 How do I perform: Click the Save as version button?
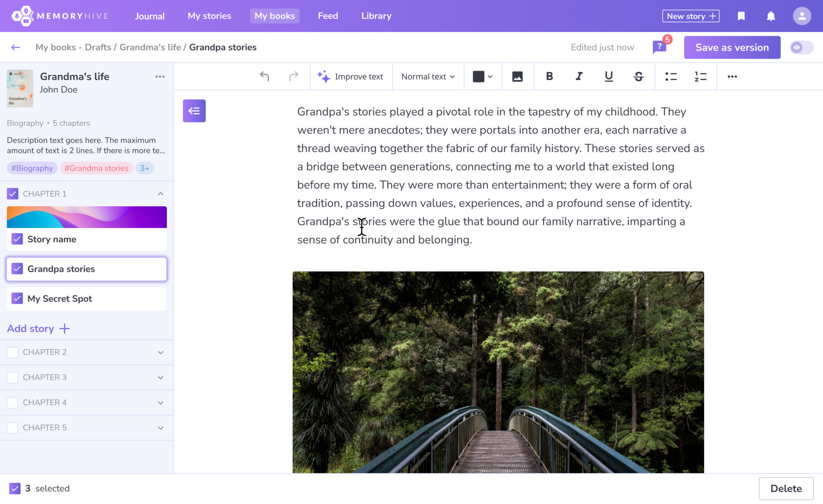click(732, 47)
